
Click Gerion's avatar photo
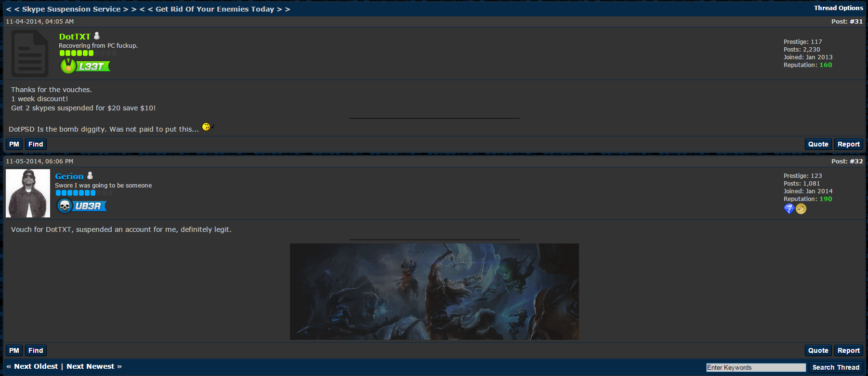coord(28,193)
